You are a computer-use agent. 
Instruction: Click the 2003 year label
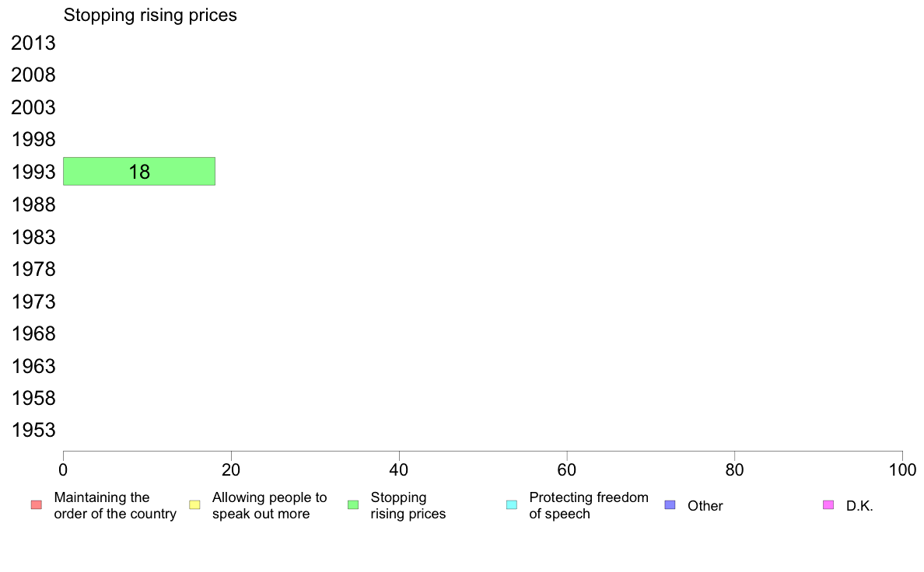33,108
